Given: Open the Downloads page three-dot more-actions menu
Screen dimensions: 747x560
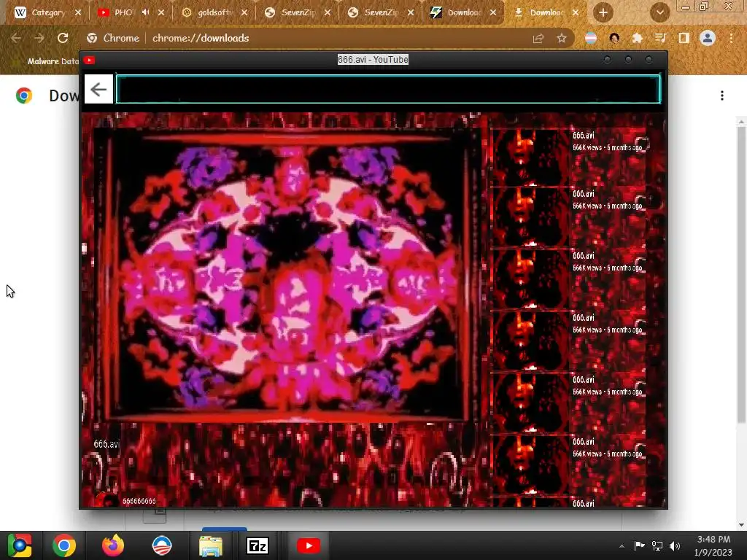Looking at the screenshot, I should pyautogui.click(x=722, y=96).
